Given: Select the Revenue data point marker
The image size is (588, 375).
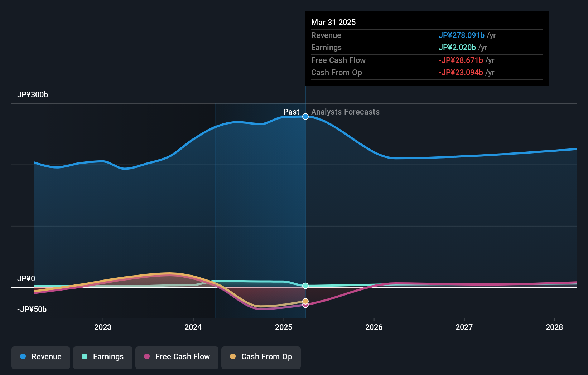Looking at the screenshot, I should 305,117.
